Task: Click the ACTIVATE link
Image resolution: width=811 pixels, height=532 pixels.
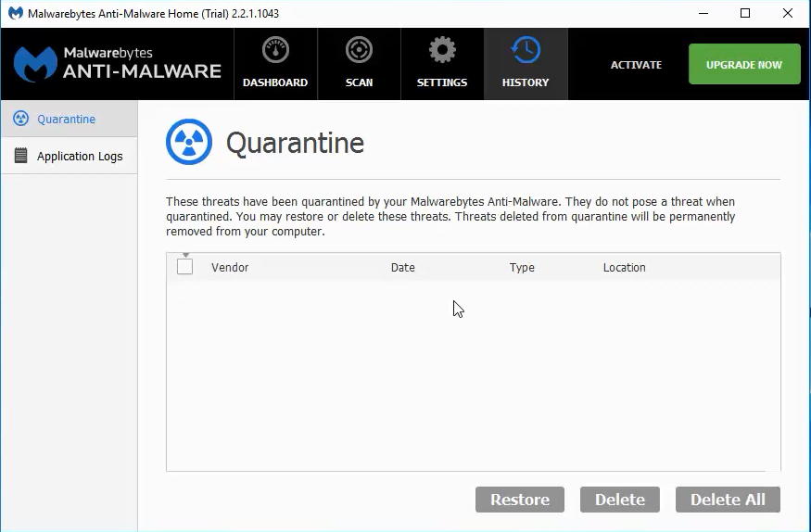Action: tap(636, 65)
